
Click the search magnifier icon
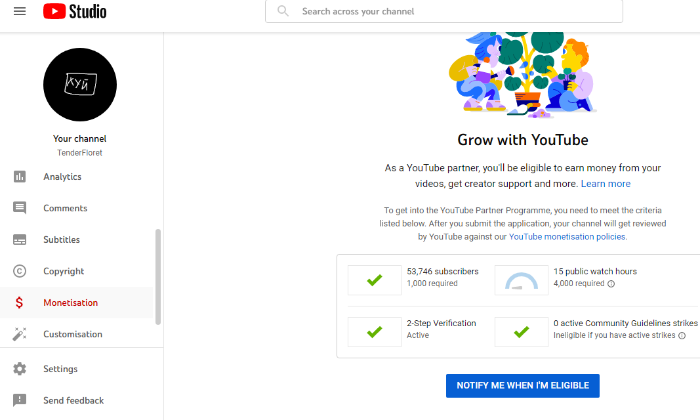point(283,11)
